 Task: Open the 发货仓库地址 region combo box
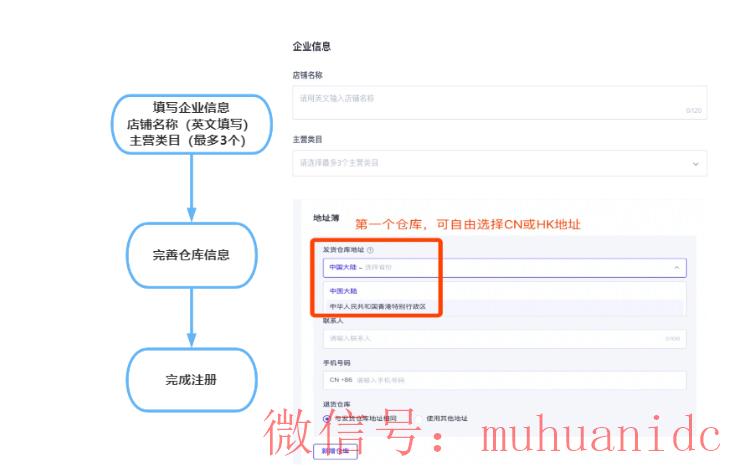pos(505,267)
